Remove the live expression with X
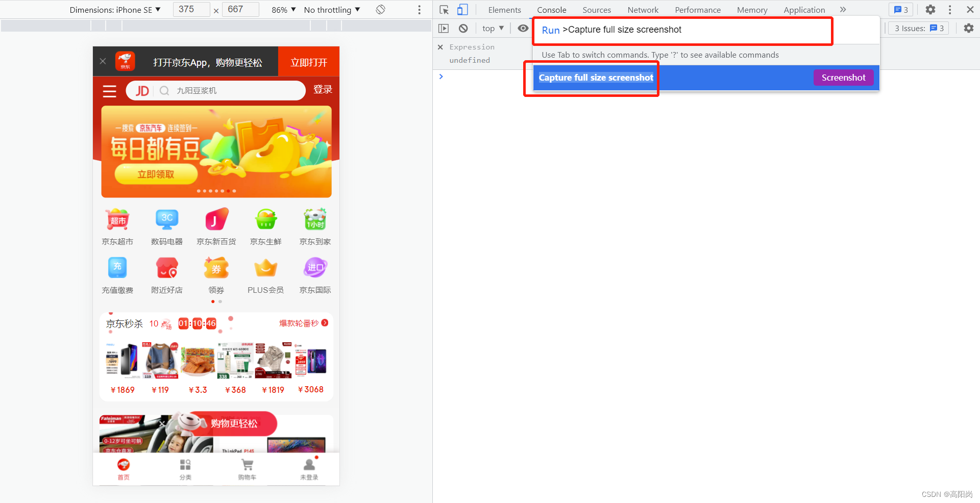 click(x=440, y=47)
